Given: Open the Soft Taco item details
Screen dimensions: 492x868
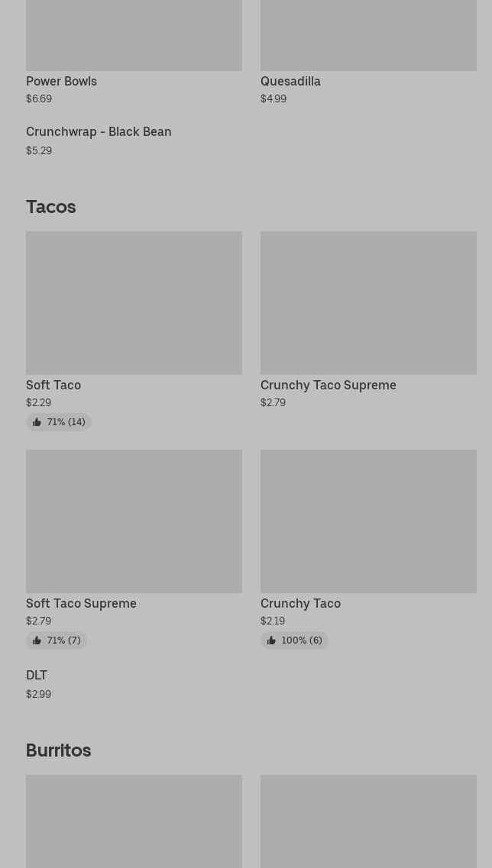Looking at the screenshot, I should point(53,385).
